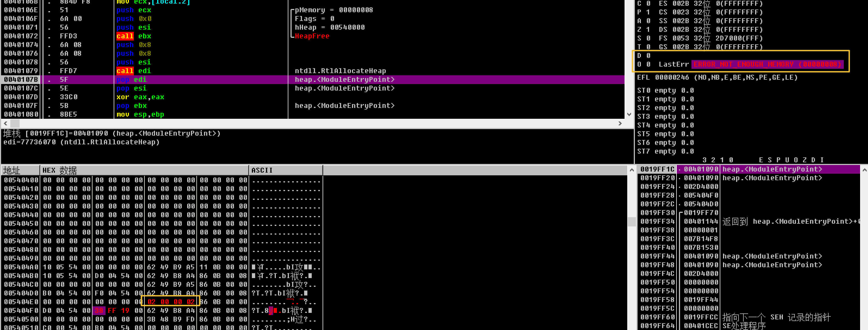Select the dump row at address 005404A0
868x330 pixels.
click(162, 267)
